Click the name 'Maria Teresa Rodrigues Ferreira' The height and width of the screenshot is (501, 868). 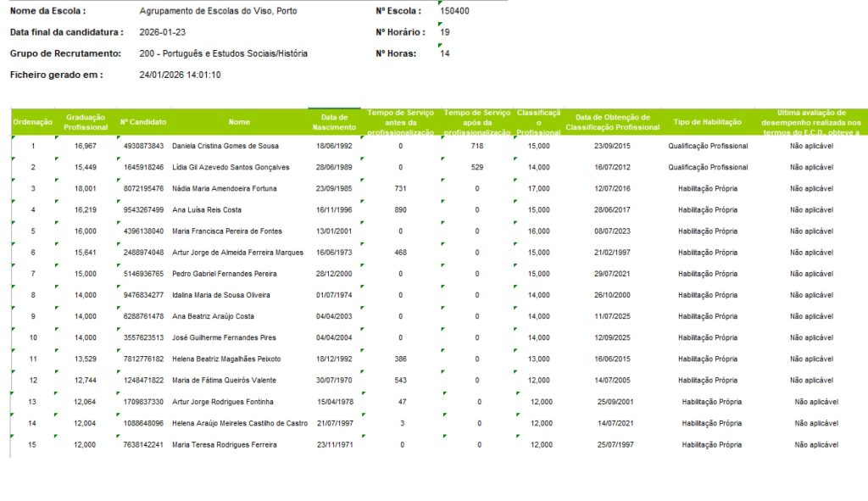pyautogui.click(x=224, y=444)
